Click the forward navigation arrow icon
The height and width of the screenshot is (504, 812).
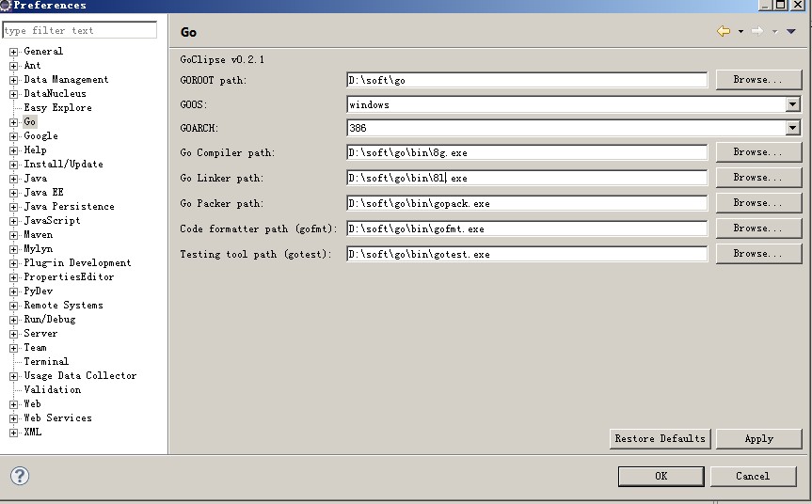(757, 32)
